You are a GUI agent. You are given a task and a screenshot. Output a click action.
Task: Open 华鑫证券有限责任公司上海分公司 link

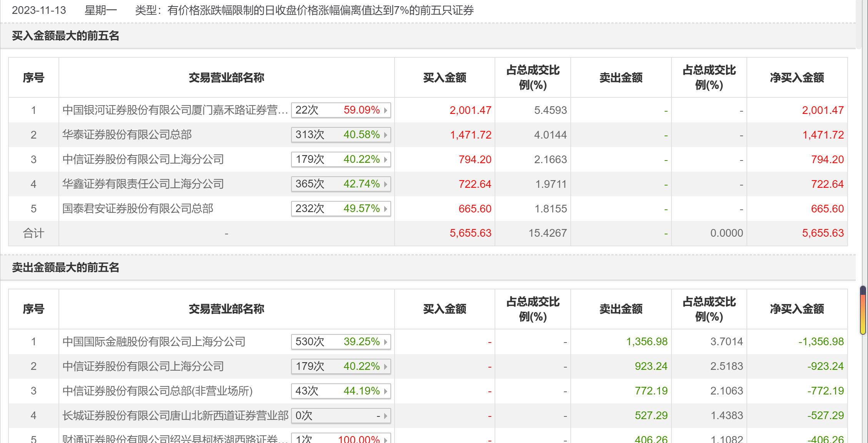[x=143, y=184]
